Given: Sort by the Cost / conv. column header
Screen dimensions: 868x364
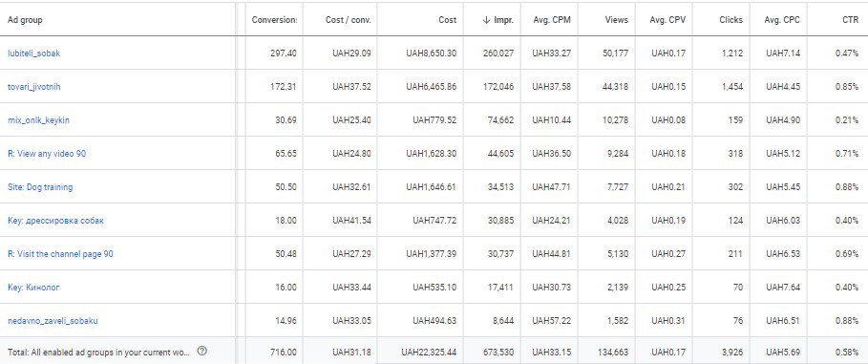Looking at the screenshot, I should pyautogui.click(x=349, y=20).
